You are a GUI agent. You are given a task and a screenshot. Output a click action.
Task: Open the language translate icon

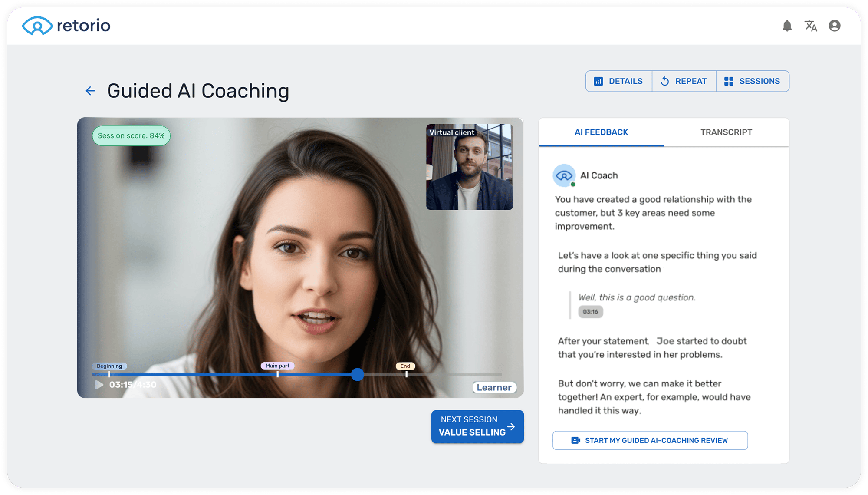pyautogui.click(x=810, y=26)
